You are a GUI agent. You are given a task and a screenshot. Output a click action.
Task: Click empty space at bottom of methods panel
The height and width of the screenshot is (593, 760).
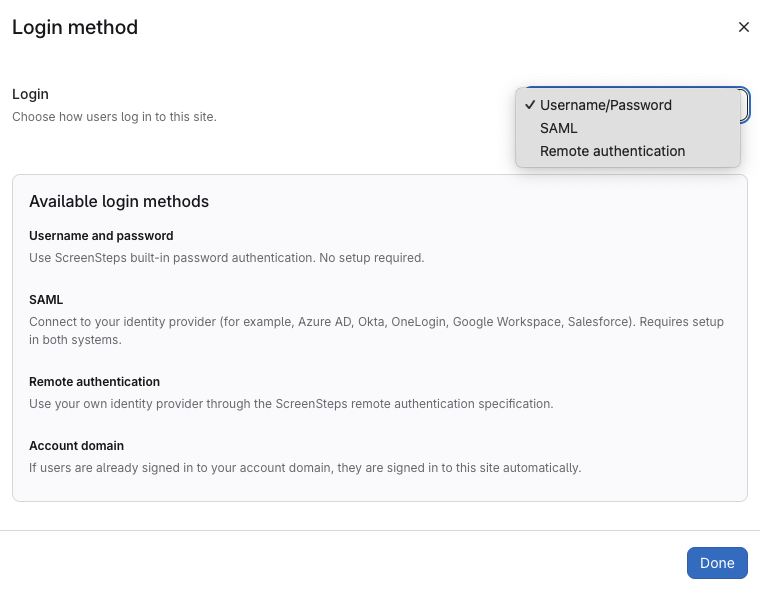pos(379,488)
